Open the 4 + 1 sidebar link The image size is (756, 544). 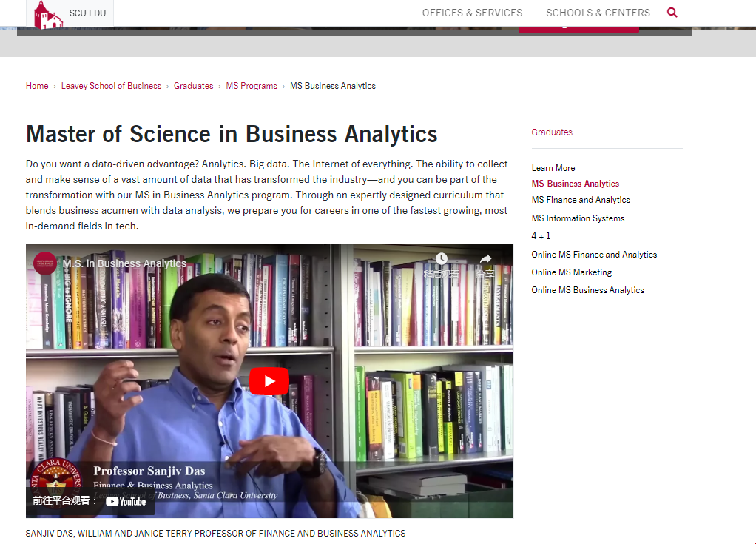tap(541, 236)
